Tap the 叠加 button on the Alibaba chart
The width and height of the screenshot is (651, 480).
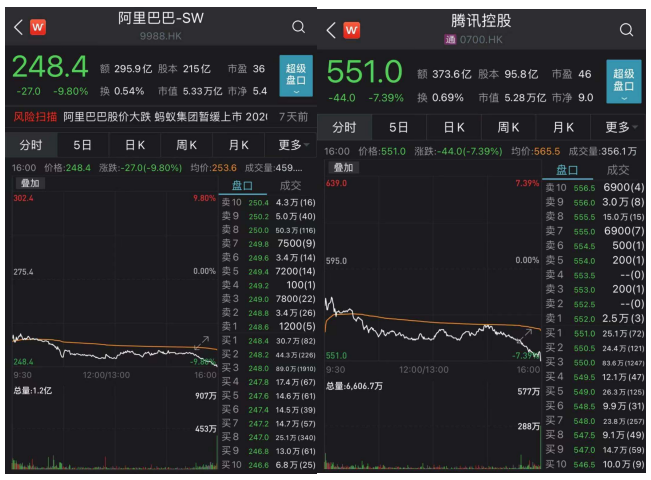point(30,183)
